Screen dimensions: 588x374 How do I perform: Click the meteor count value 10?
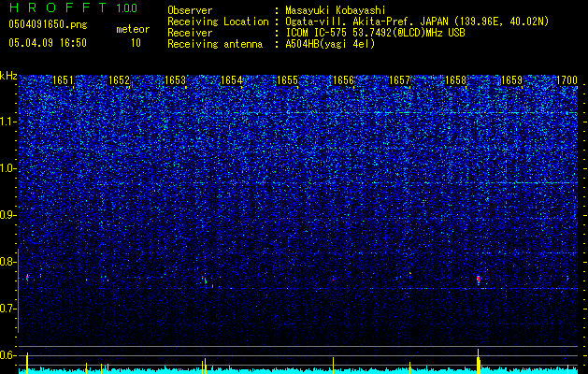point(136,43)
